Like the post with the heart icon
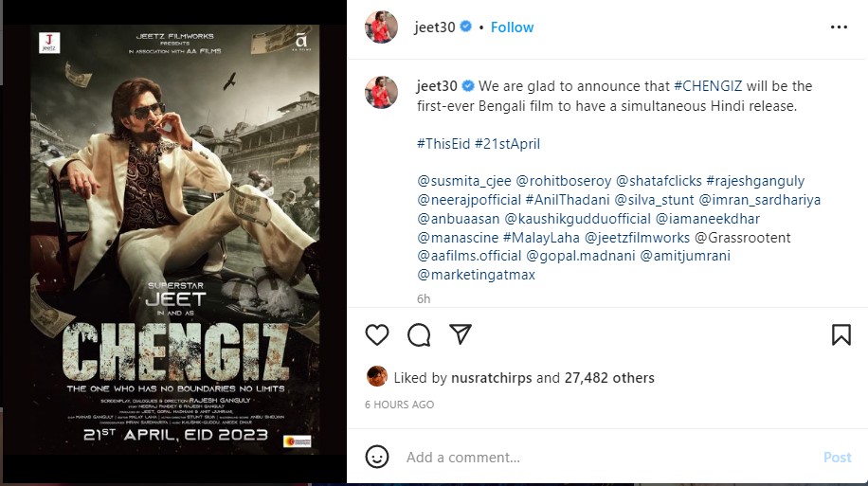 pos(377,334)
